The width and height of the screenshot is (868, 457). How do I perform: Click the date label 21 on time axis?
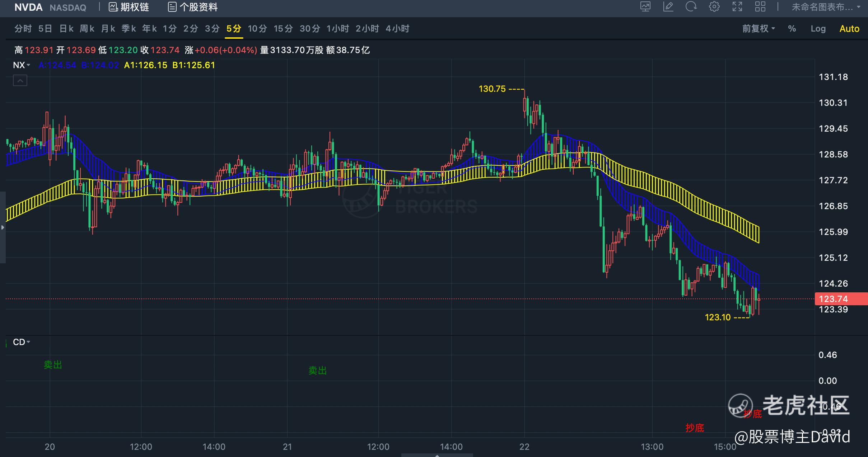[287, 447]
